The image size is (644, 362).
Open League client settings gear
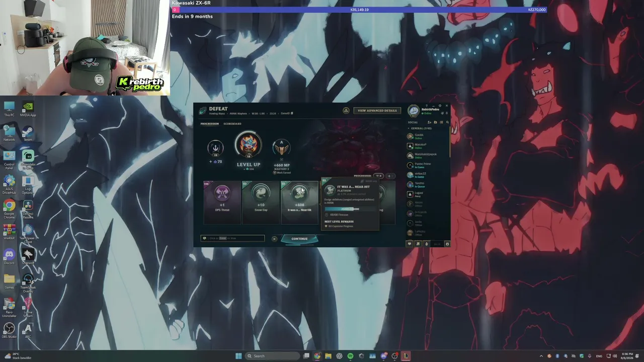[x=440, y=106]
